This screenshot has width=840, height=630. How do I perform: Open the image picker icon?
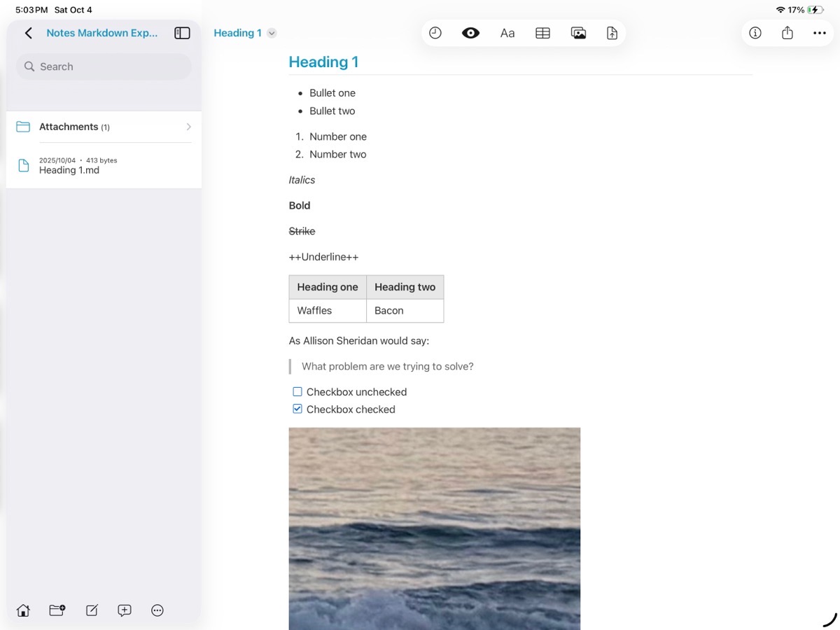pyautogui.click(x=578, y=32)
